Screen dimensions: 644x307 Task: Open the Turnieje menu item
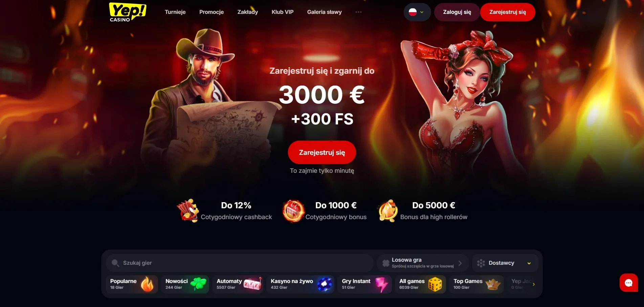click(x=175, y=12)
